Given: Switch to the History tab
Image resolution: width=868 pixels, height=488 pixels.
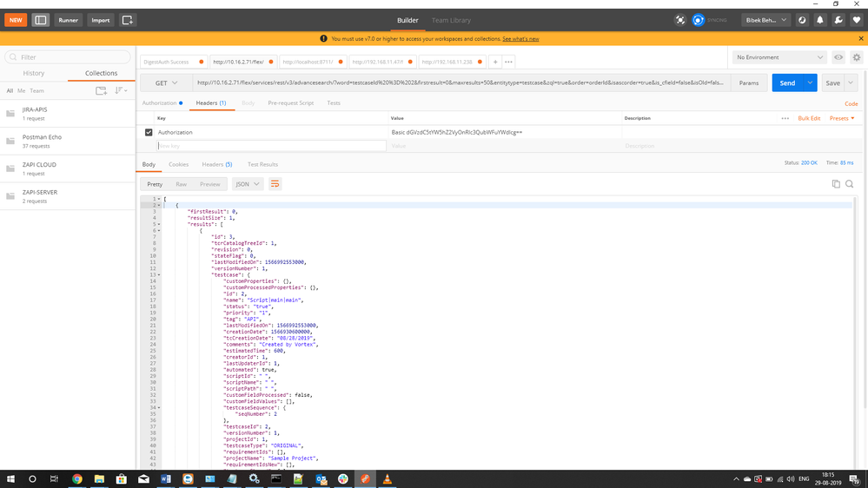Looking at the screenshot, I should click(34, 74).
